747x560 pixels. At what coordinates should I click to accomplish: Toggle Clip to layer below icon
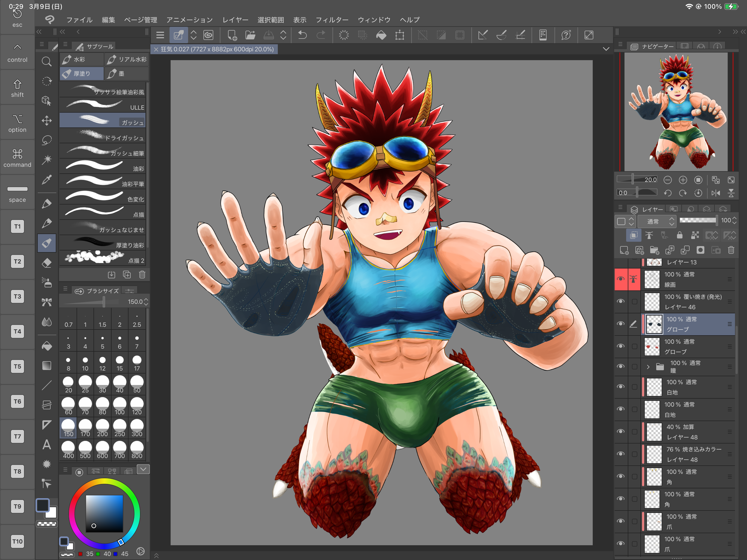(634, 235)
